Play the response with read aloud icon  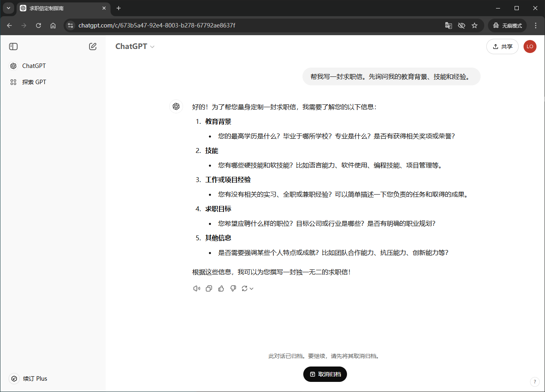(197, 288)
